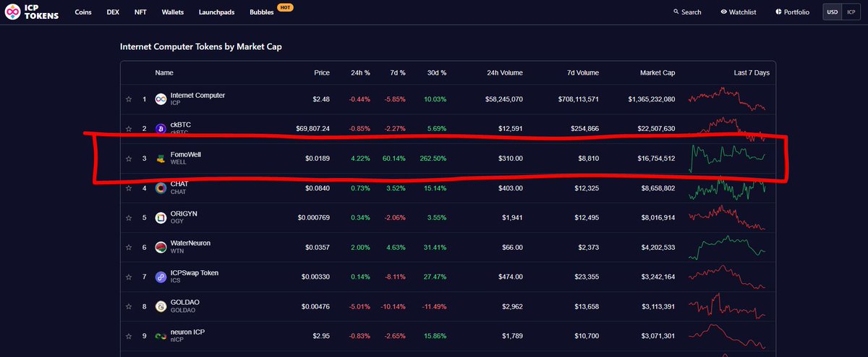
Task: Star neuron ICP as a favorite
Action: click(129, 337)
